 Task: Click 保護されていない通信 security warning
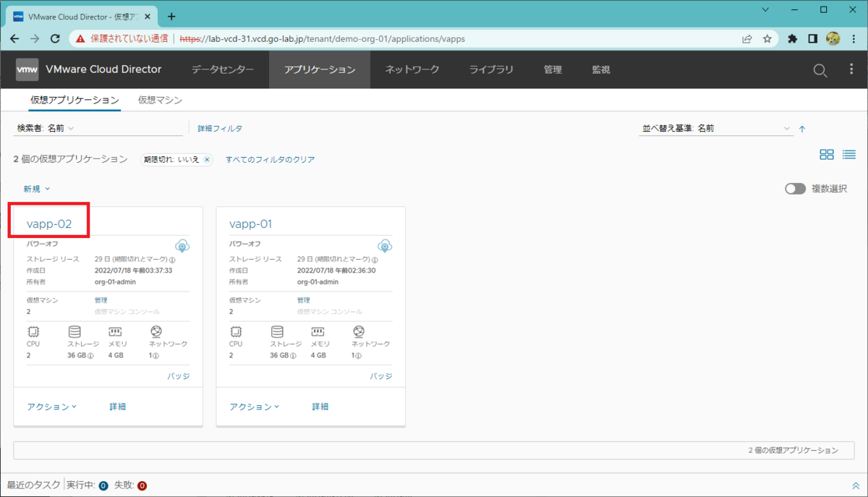[122, 38]
